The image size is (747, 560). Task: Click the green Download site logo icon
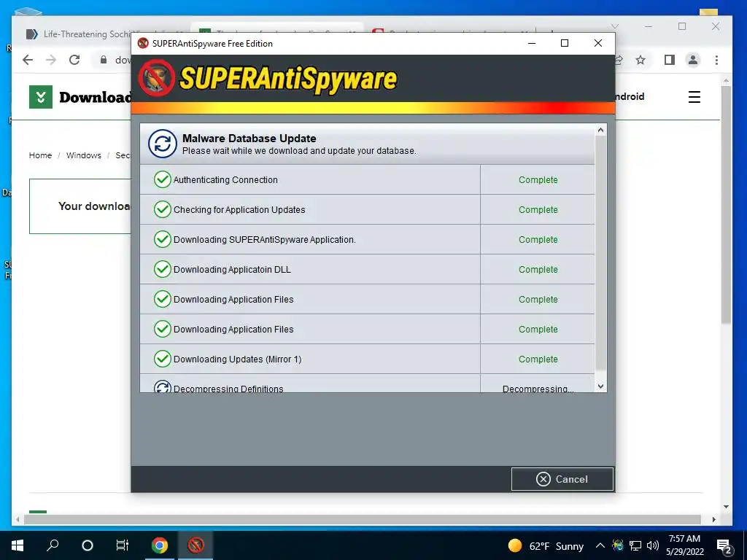tap(41, 97)
